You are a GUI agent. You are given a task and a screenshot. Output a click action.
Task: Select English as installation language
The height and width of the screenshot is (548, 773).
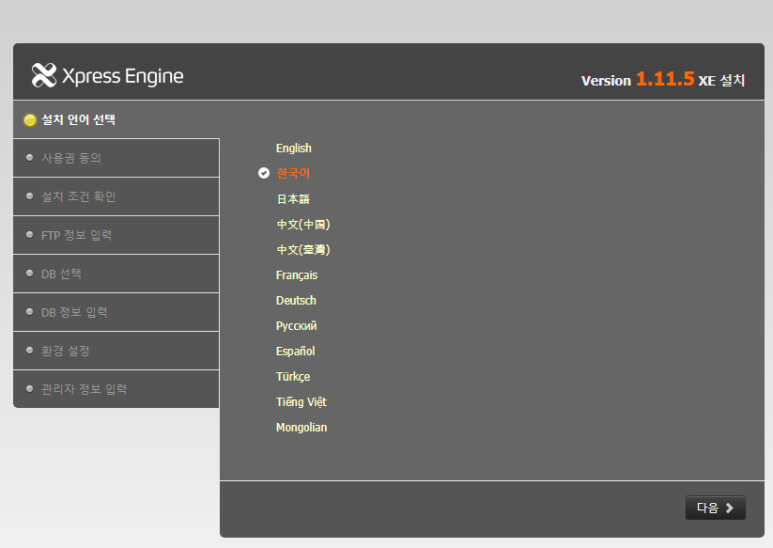point(294,148)
